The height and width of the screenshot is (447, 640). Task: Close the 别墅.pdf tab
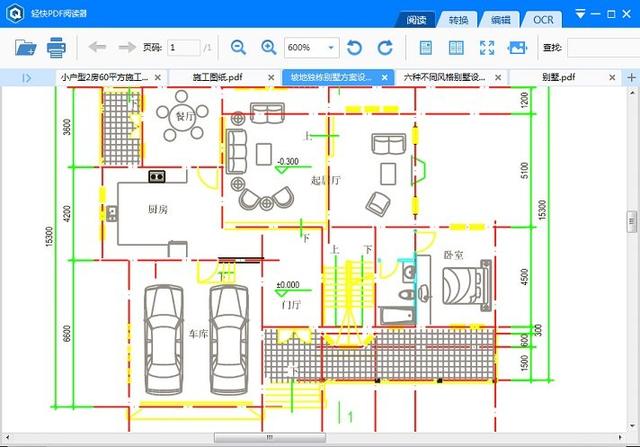pyautogui.click(x=612, y=77)
